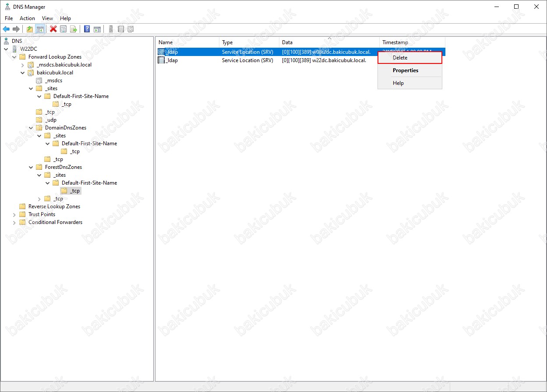The width and height of the screenshot is (547, 392).
Task: Click the record icon of the highlighted _ldap row
Action: (x=161, y=52)
